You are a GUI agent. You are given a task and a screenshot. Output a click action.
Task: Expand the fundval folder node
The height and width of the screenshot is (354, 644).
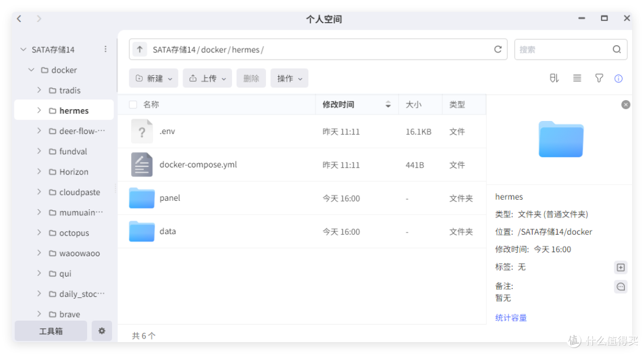pyautogui.click(x=39, y=151)
